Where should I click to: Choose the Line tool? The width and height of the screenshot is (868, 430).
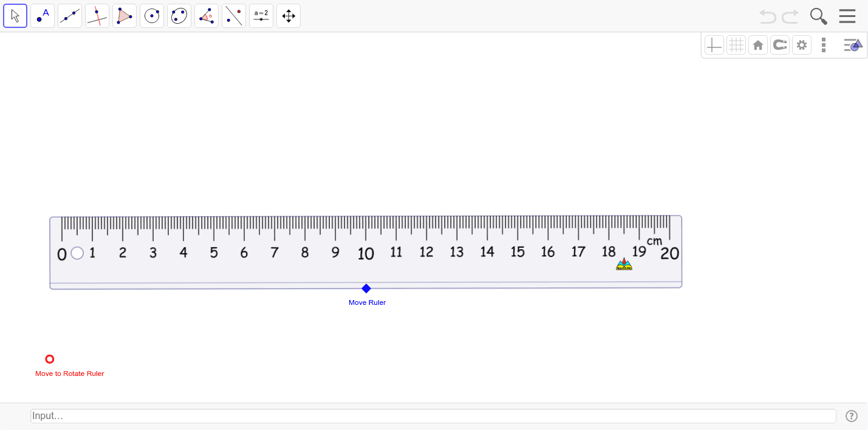(x=69, y=15)
